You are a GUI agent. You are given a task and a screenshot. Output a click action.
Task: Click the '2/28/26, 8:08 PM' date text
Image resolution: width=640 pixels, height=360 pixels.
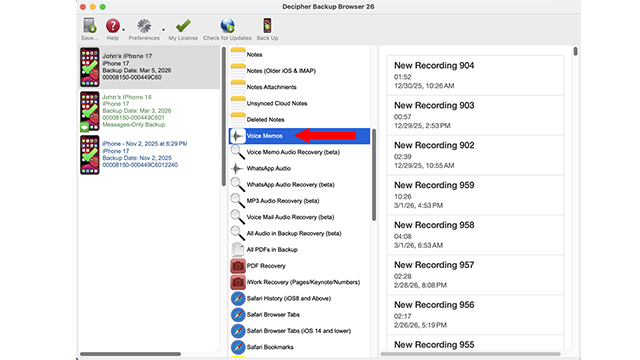[x=420, y=285]
